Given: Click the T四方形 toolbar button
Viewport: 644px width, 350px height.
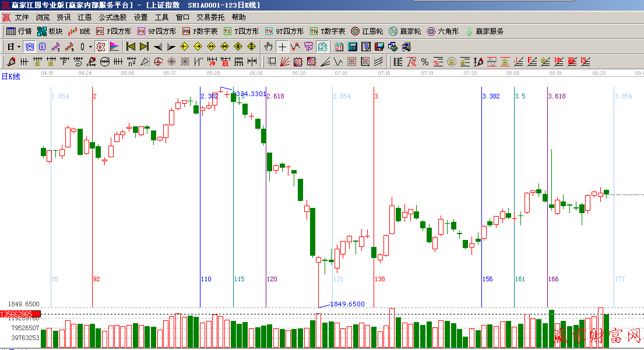Looking at the screenshot, I should point(241,31).
